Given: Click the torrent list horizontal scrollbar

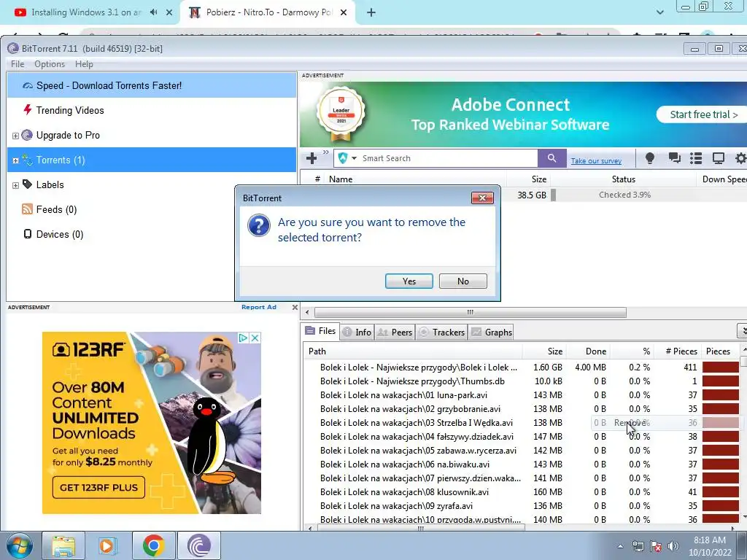Looking at the screenshot, I should click(470, 312).
